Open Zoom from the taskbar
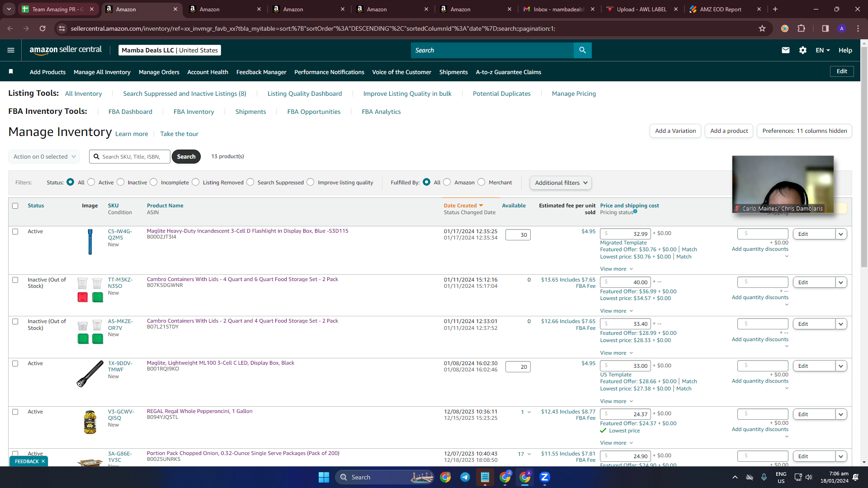The width and height of the screenshot is (868, 488). [545, 477]
